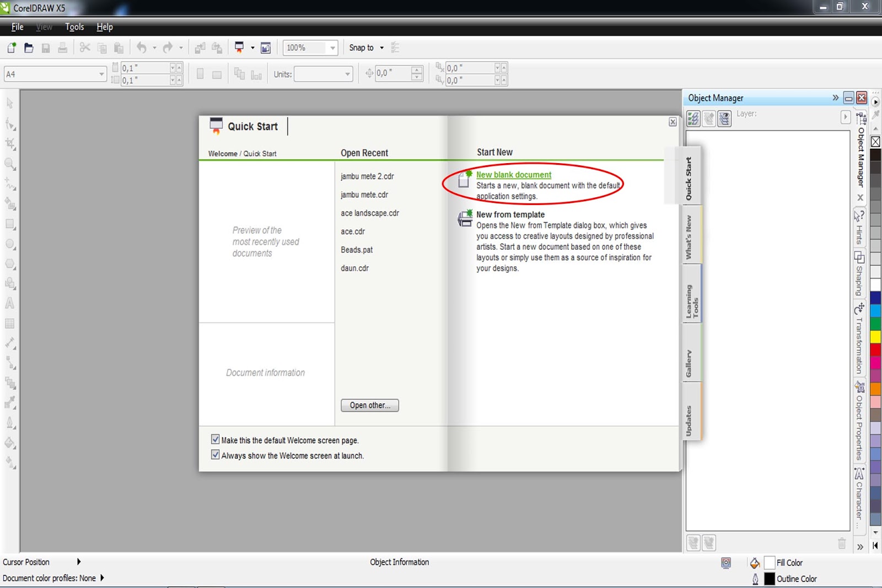882x588 pixels.
Task: Expand the Redo history dropdown arrow
Action: click(181, 48)
